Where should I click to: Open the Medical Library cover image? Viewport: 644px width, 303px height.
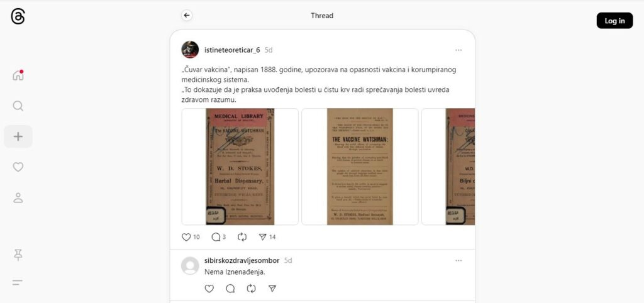click(x=240, y=167)
